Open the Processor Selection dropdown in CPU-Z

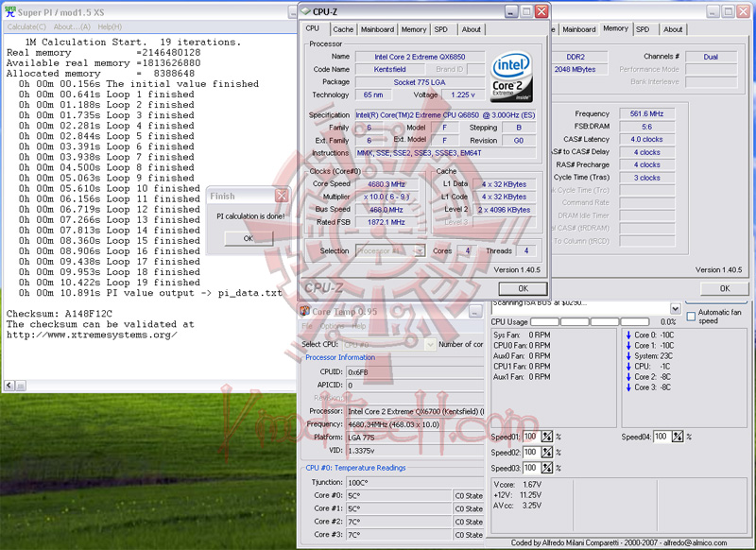point(420,251)
